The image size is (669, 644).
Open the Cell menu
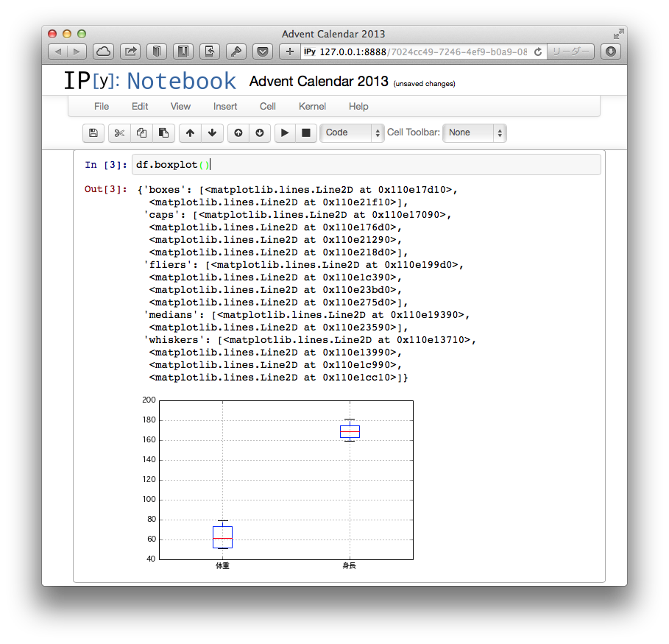[x=268, y=106]
